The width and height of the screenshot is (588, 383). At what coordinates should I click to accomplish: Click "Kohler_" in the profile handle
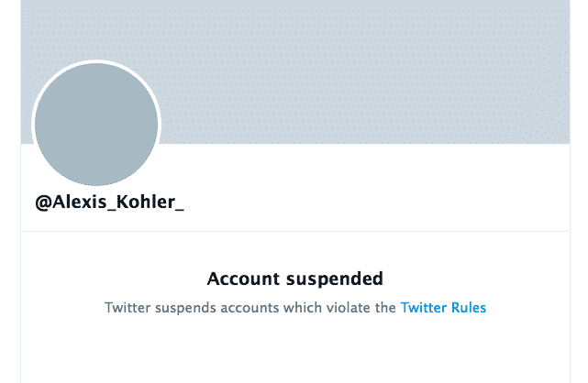(149, 204)
